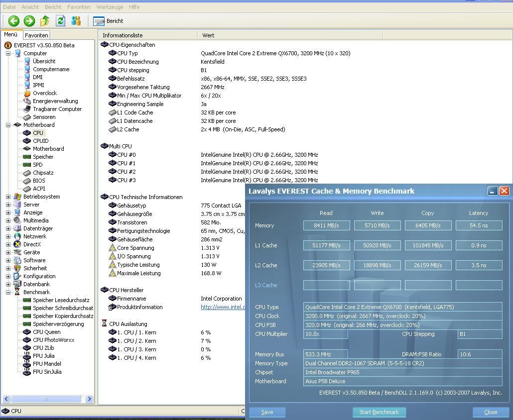Click the green Back arrow toolbar icon
Image resolution: width=513 pixels, height=420 pixels.
13,21
